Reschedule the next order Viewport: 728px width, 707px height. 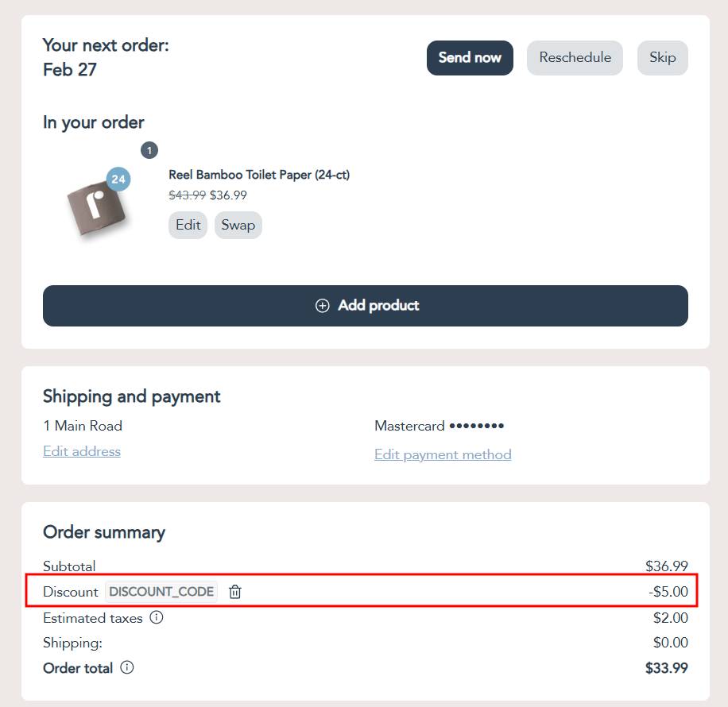[x=575, y=58]
